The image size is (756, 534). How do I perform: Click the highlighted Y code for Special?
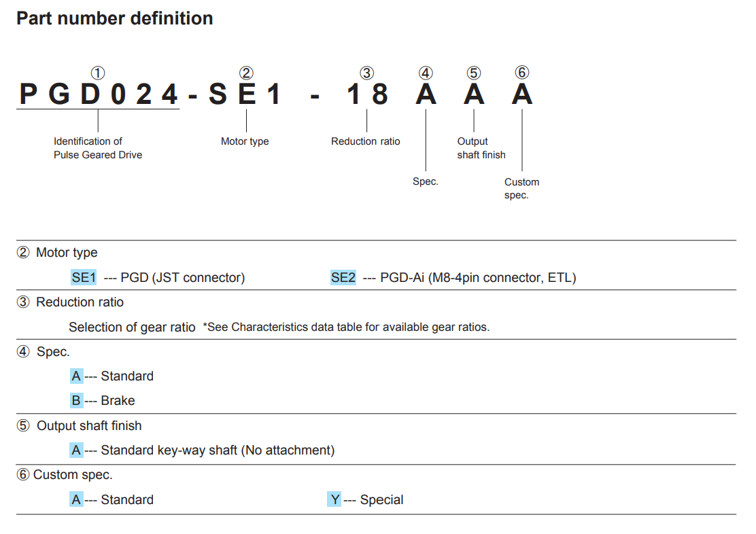click(334, 500)
